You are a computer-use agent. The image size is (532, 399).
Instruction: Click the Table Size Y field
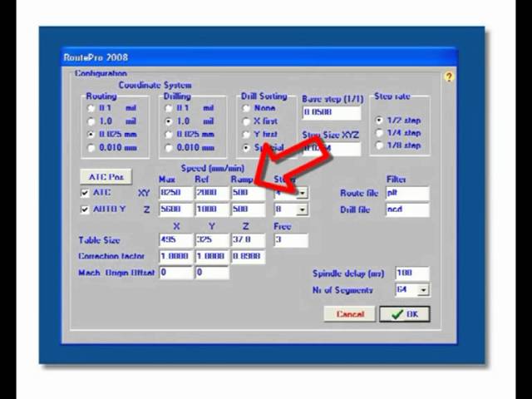[212, 240]
